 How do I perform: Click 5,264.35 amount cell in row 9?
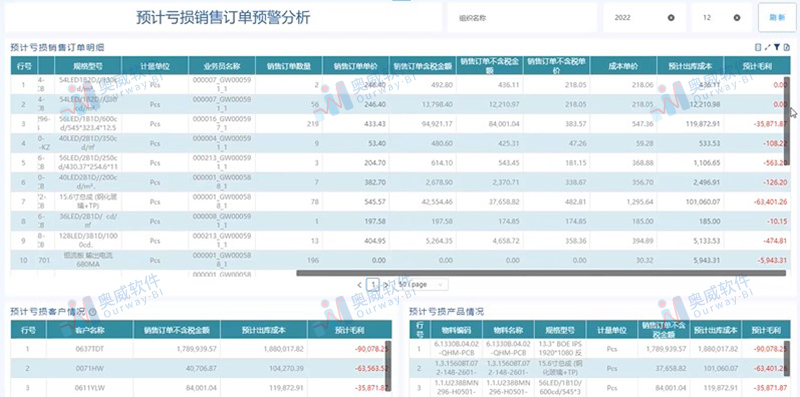click(x=422, y=241)
